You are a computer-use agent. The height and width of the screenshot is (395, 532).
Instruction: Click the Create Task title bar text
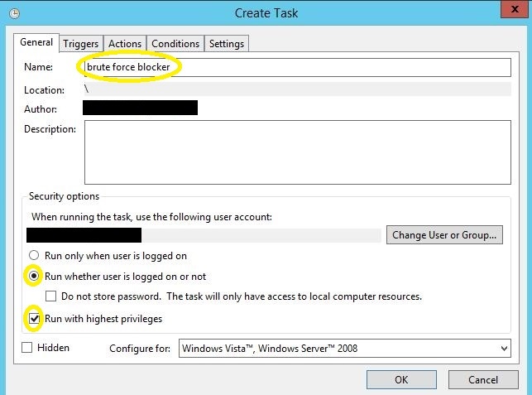pyautogui.click(x=266, y=13)
